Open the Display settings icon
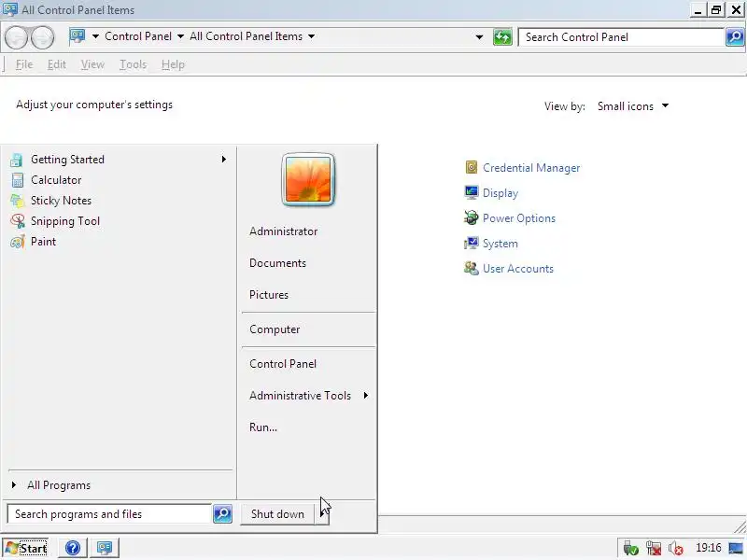Screen dimensions: 747x560 coord(472,192)
